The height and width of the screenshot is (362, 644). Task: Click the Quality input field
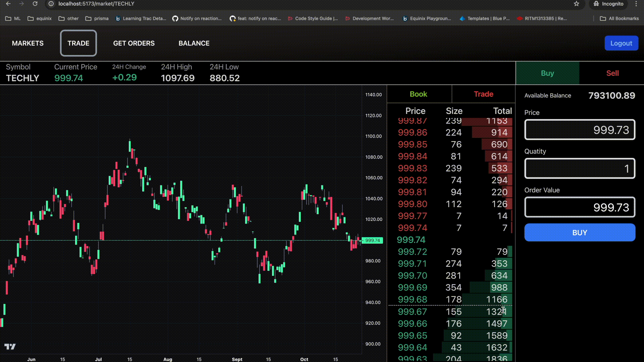pyautogui.click(x=579, y=169)
